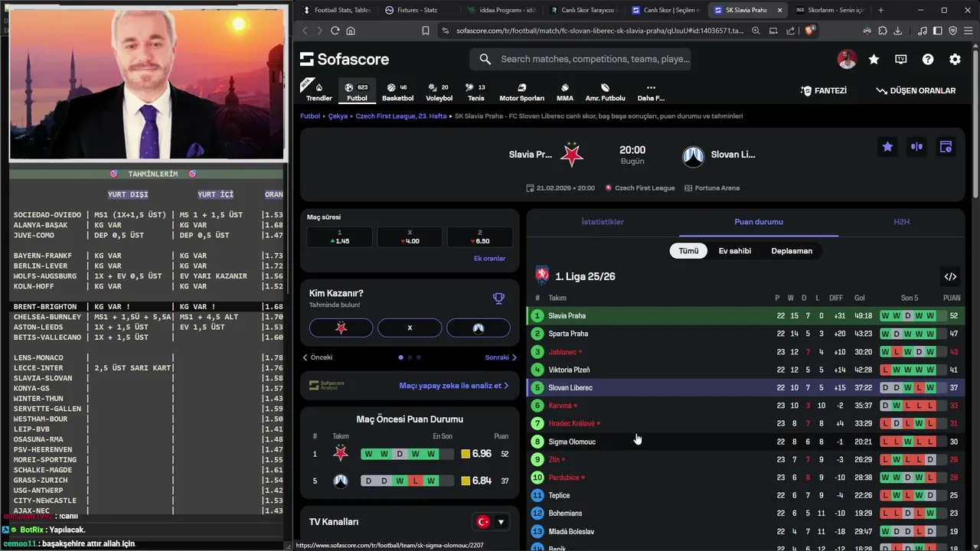Open the Basketbol sport tab

click(x=397, y=92)
